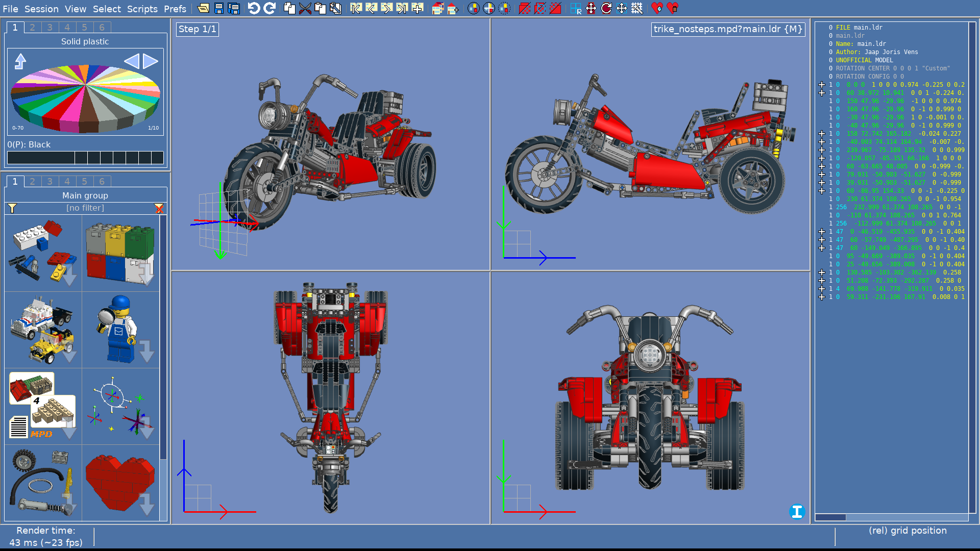Click the undo arrow icon
This screenshot has height=551, width=980.
[x=254, y=8]
